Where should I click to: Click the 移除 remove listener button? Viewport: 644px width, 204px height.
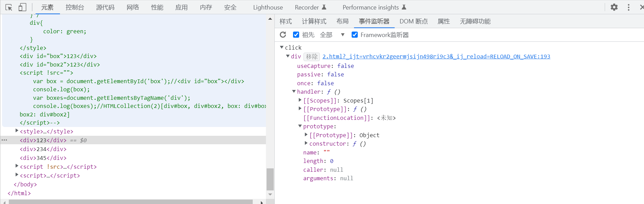[x=312, y=57]
